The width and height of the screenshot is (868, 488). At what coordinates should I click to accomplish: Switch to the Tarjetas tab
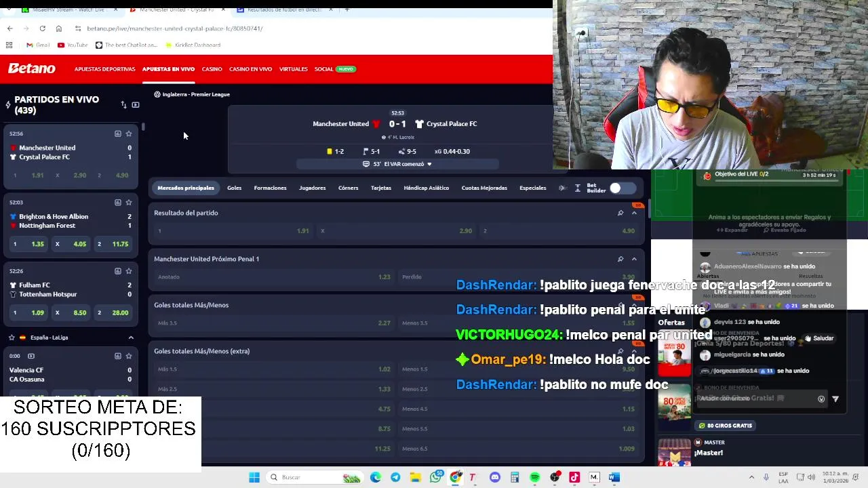click(381, 188)
